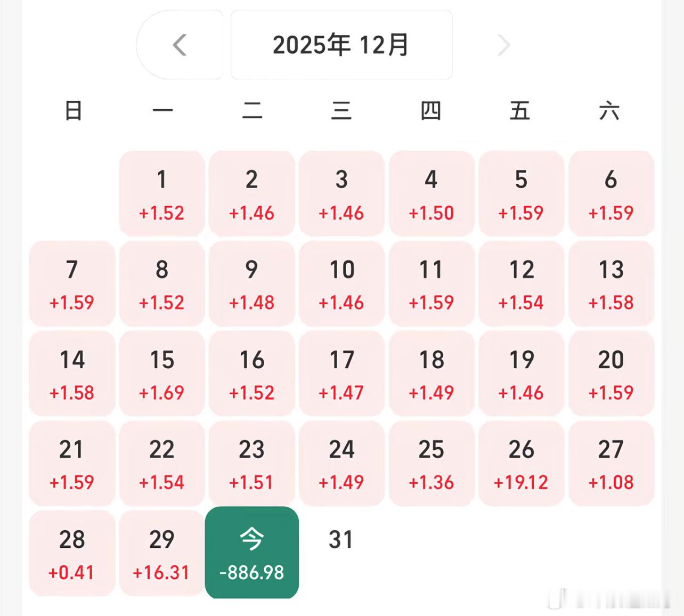
Task: Click date 14 showing +1.58
Action: [x=72, y=373]
